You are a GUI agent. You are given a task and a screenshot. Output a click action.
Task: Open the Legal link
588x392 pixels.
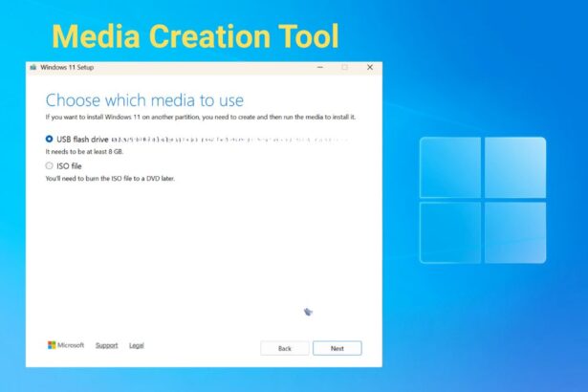137,345
